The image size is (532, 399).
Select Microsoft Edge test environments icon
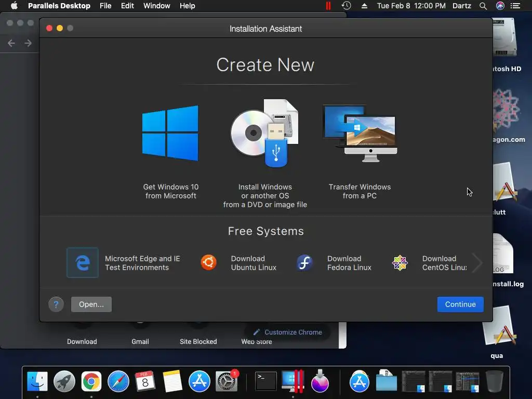83,262
